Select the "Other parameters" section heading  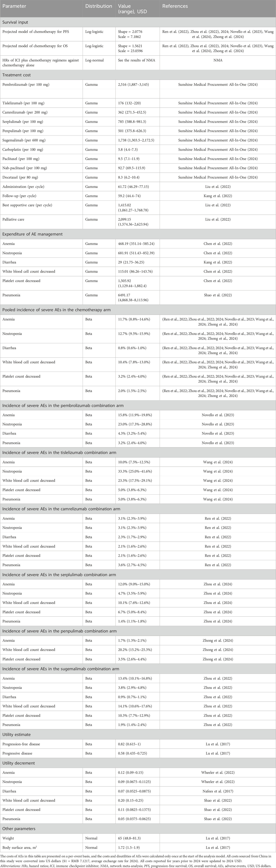(19, 829)
